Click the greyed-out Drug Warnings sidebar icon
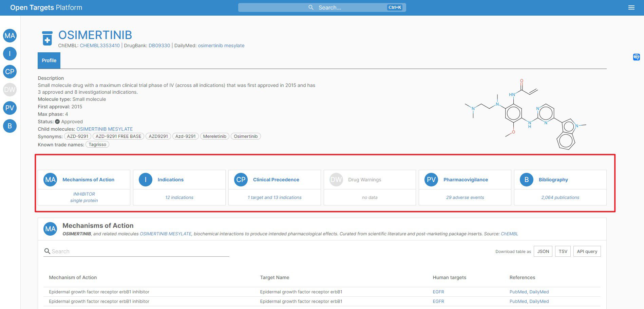The image size is (644, 309). click(x=10, y=90)
